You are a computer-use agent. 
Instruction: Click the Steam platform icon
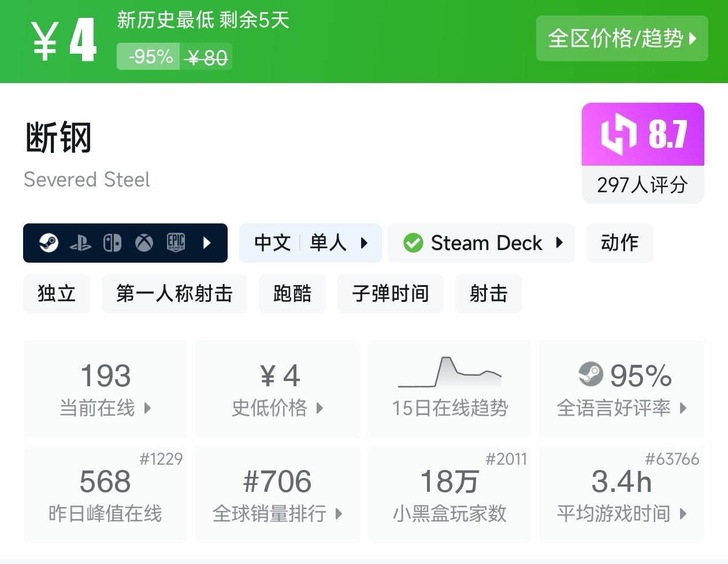tap(49, 243)
